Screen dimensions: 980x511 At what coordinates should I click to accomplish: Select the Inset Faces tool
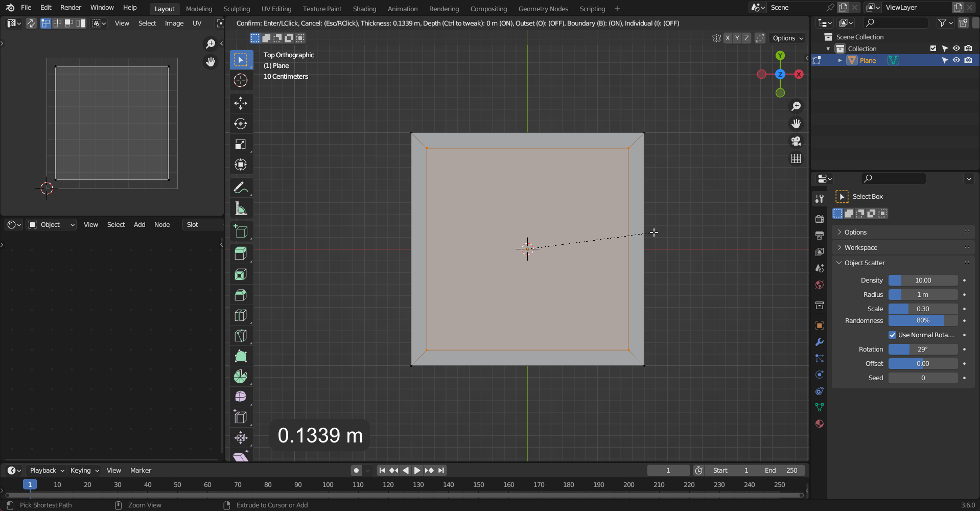(x=241, y=274)
